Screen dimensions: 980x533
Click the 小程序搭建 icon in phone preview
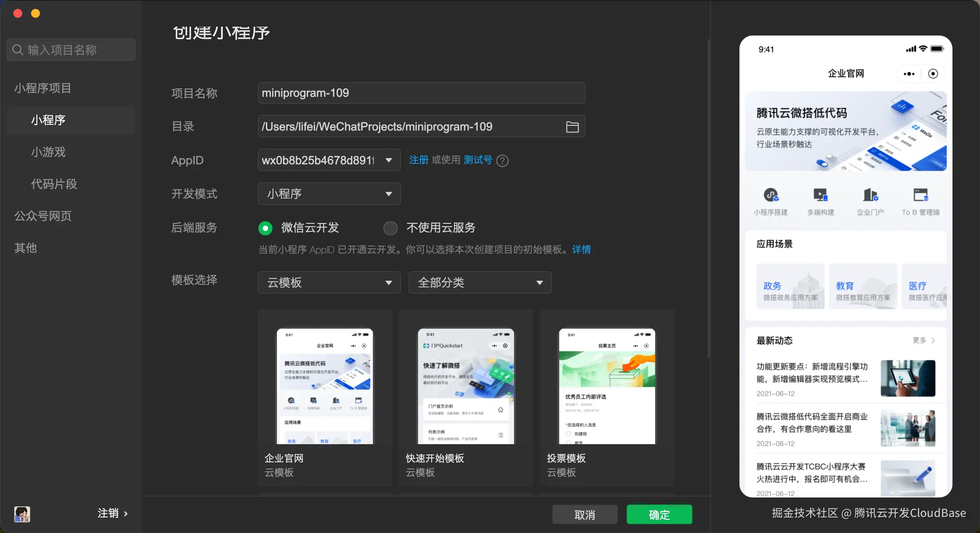tap(771, 195)
